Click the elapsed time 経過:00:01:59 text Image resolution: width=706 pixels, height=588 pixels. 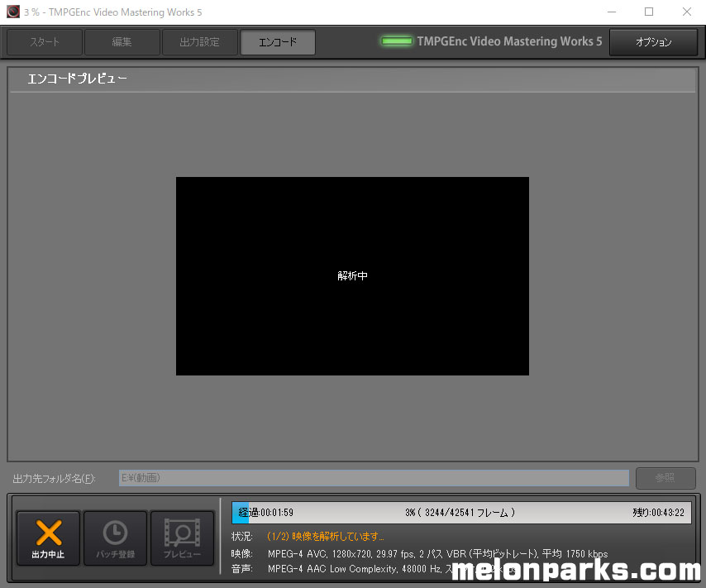[x=265, y=513]
